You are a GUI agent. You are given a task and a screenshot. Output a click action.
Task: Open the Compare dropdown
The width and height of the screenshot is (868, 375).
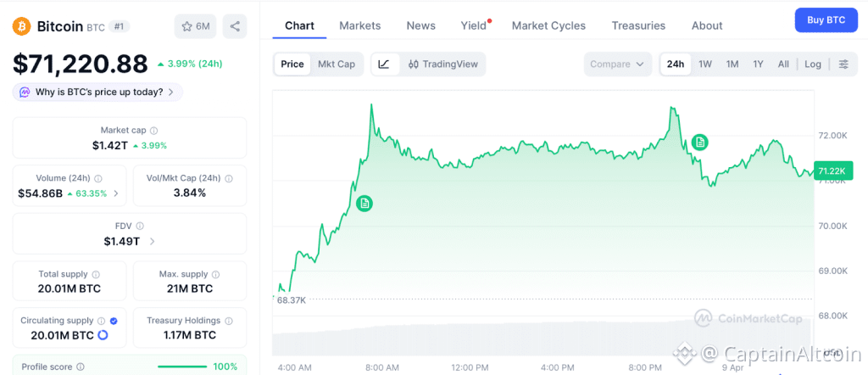point(618,64)
